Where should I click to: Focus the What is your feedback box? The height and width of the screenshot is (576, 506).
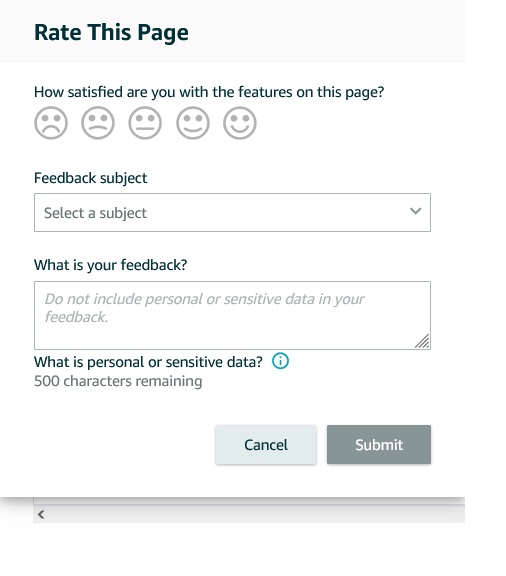(x=232, y=315)
